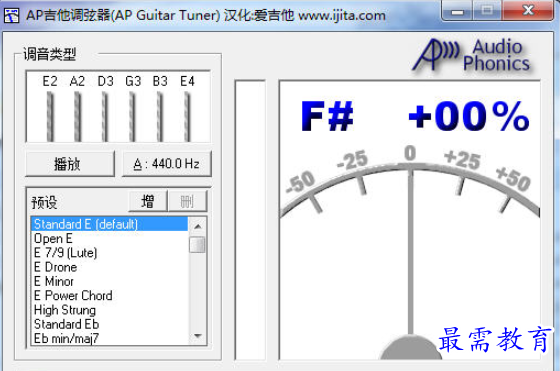Click the app icon in title bar
This screenshot has width=560, height=371.
[11, 15]
